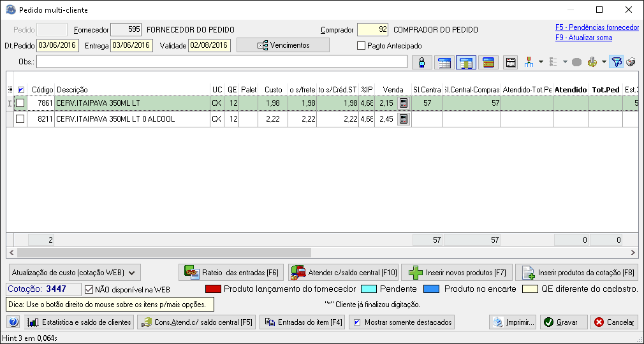644x344 pixels.
Task: Click the Comprador code field
Action: coord(372,29)
